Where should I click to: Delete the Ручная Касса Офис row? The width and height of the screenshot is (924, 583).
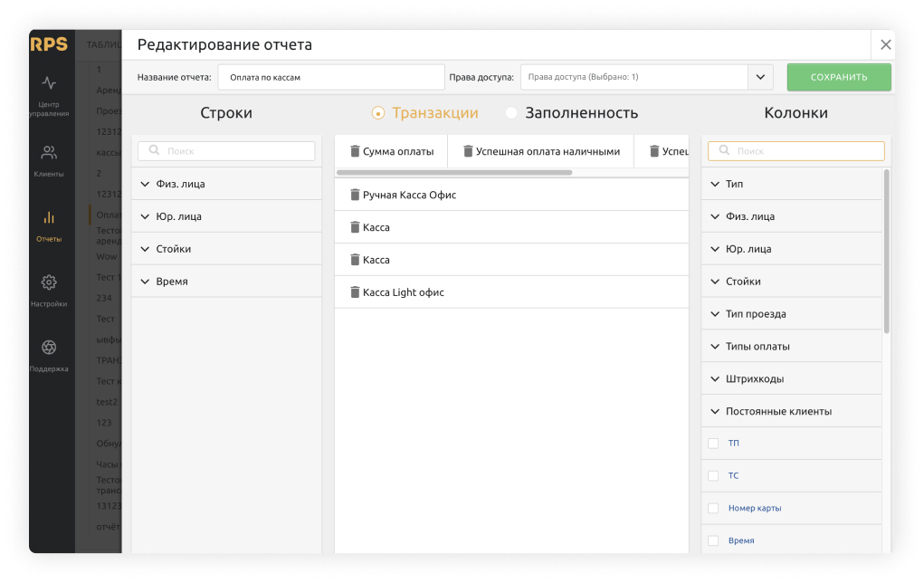tap(355, 196)
